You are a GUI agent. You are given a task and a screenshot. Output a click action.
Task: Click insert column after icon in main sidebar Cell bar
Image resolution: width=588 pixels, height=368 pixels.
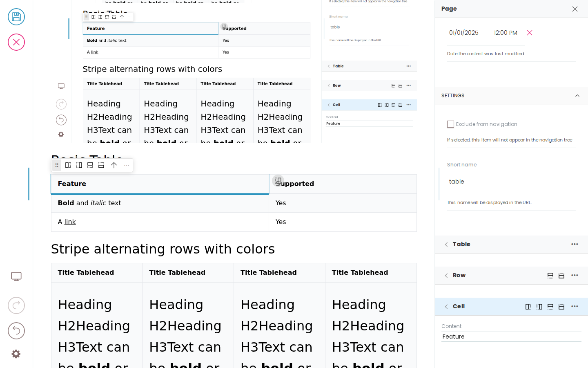[x=528, y=307]
